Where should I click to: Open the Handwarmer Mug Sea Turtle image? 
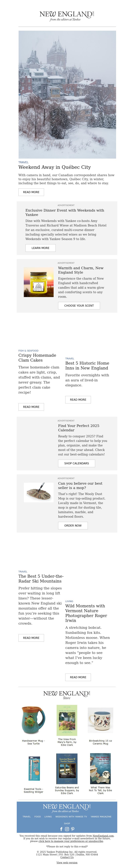coord(33,720)
